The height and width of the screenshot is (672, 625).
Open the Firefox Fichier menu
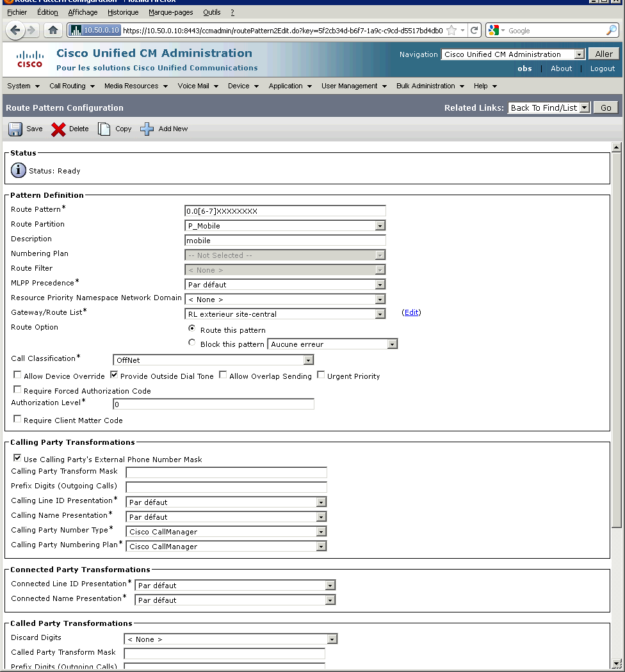click(x=17, y=12)
